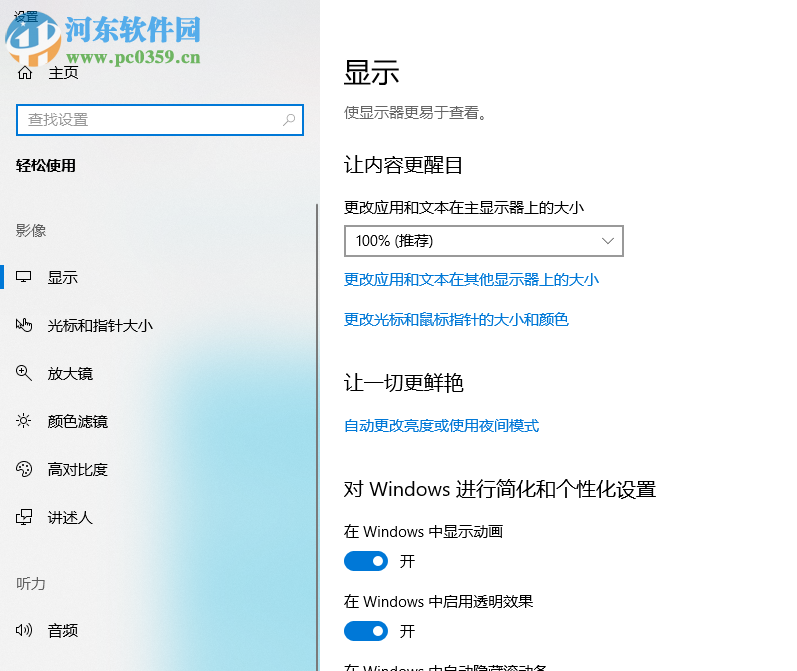The height and width of the screenshot is (671, 797).
Task: Click the 影像 section label
Action: (30, 231)
